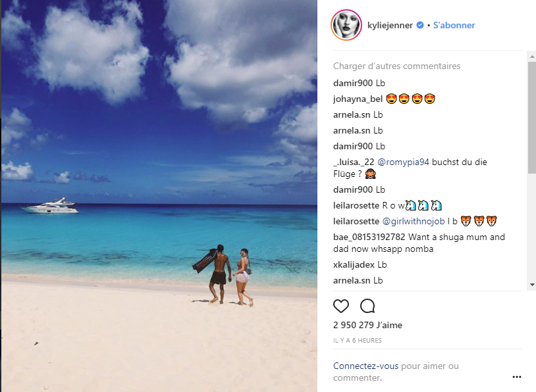The image size is (536, 392).
Task: Like the post with heart icon
Action: point(341,306)
